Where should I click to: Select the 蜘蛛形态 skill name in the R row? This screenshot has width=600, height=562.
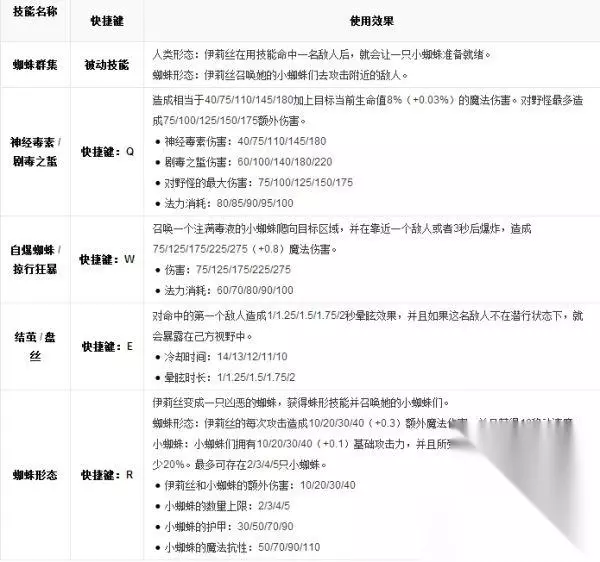35,475
